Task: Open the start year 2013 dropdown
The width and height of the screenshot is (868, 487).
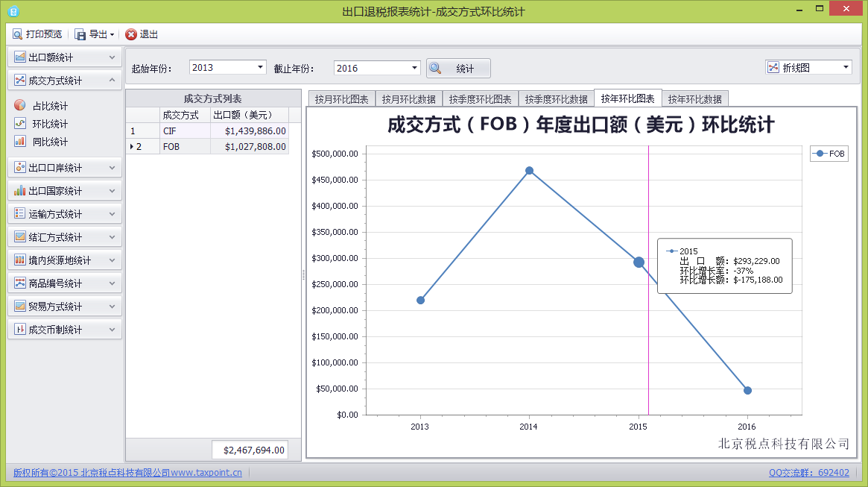Action: click(260, 67)
